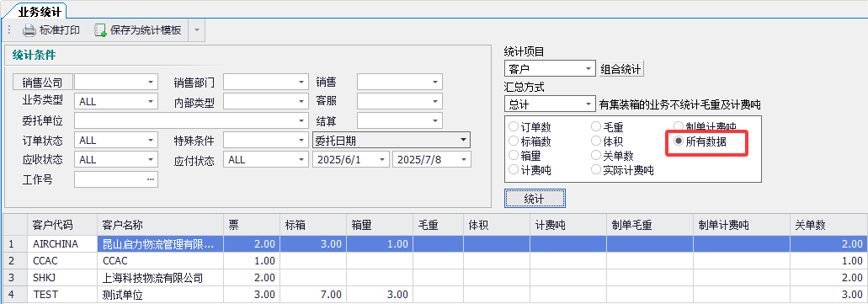Image resolution: width=868 pixels, height=304 pixels.
Task: Select the 体积 radio button
Action: (596, 141)
